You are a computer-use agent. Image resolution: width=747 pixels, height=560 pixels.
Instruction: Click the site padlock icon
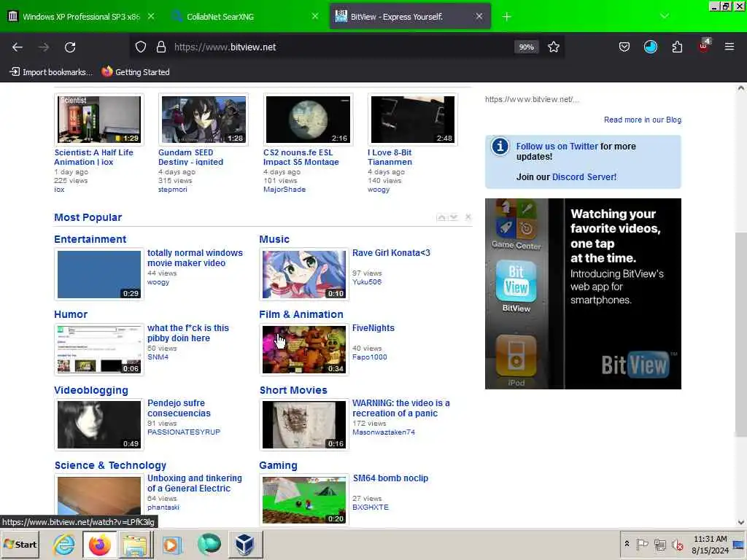coord(161,47)
